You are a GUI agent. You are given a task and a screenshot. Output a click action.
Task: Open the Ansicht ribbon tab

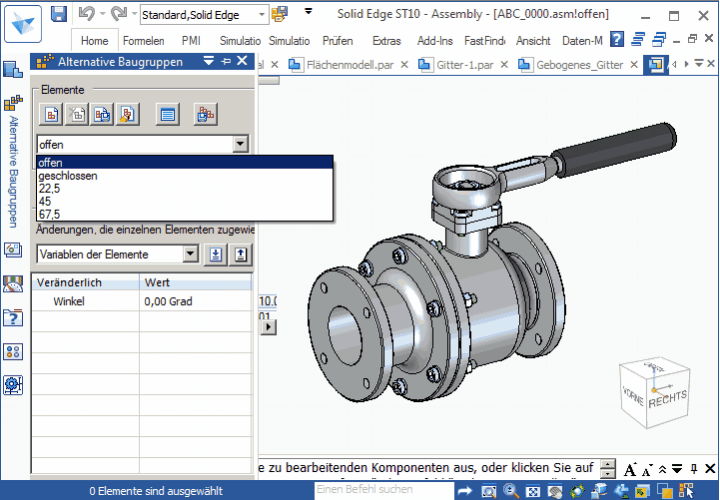pyautogui.click(x=533, y=41)
